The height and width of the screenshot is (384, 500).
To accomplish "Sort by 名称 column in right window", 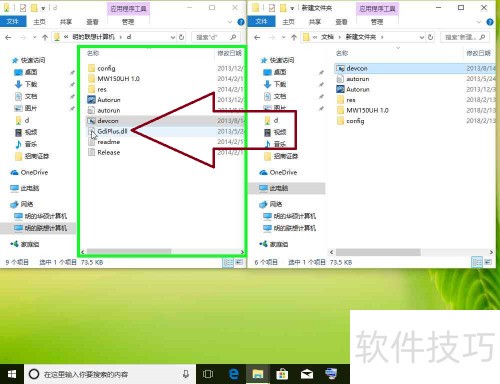I will click(x=342, y=53).
